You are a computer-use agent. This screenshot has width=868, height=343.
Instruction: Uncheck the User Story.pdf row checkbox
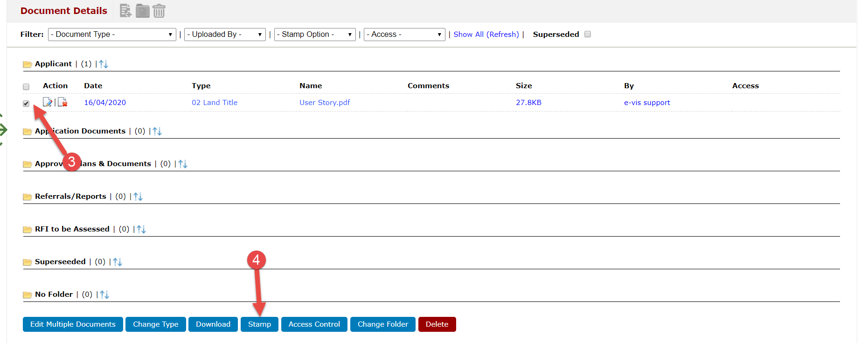26,104
